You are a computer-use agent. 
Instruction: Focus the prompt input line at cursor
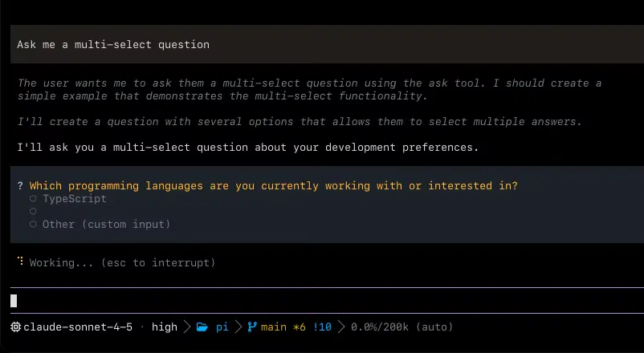(x=327, y=301)
